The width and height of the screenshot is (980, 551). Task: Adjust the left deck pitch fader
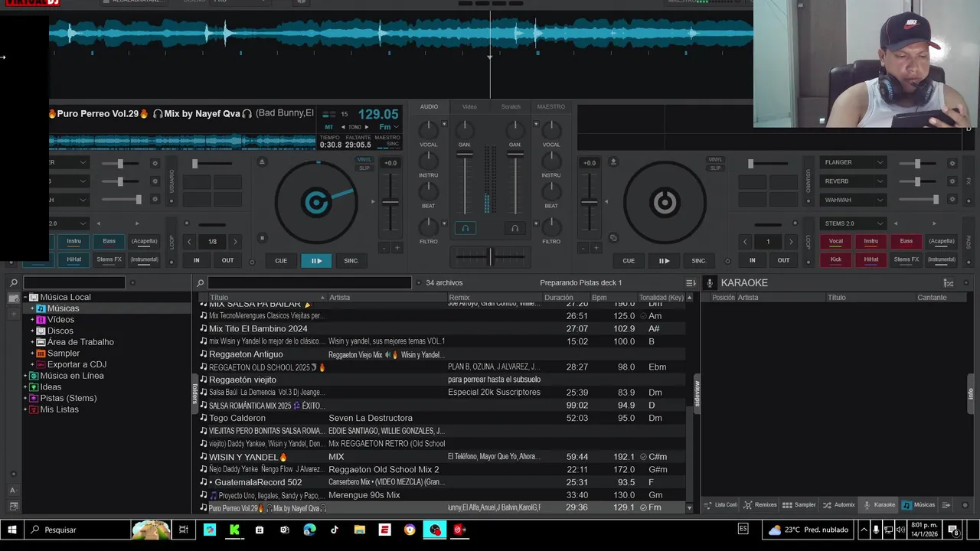tap(390, 202)
